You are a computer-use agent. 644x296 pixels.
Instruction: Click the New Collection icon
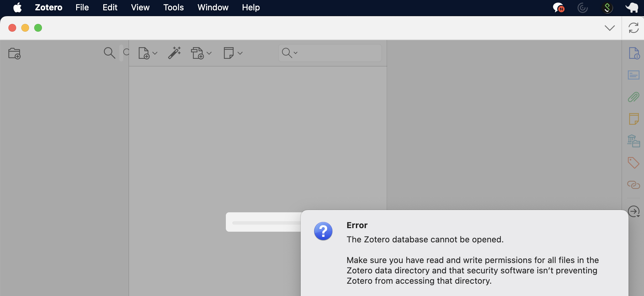[15, 53]
